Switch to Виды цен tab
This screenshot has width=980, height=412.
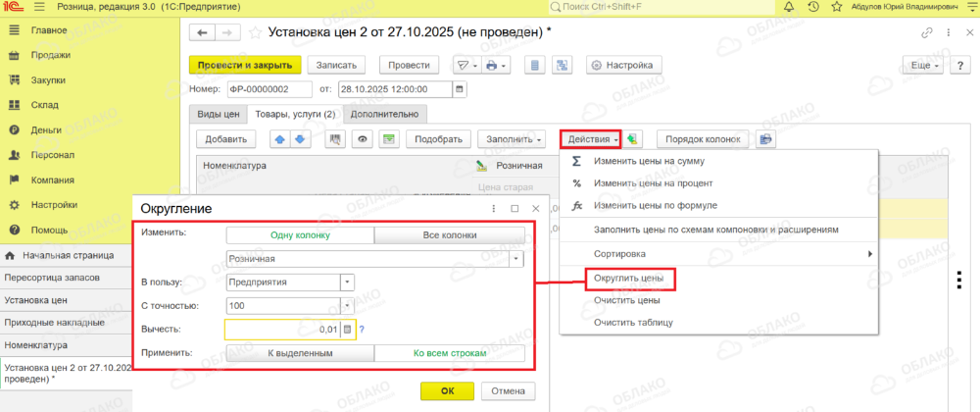click(219, 115)
